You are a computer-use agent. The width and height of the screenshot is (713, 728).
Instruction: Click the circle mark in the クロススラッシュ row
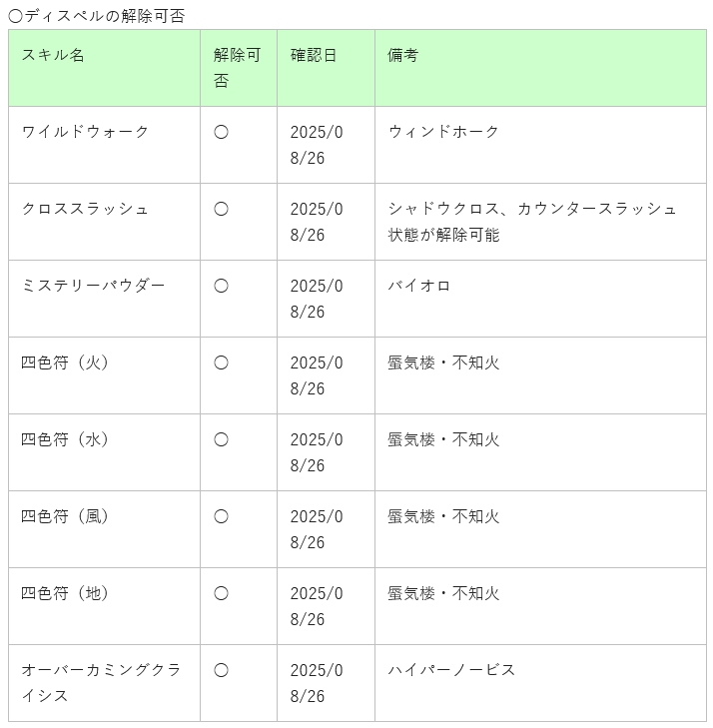coord(221,209)
